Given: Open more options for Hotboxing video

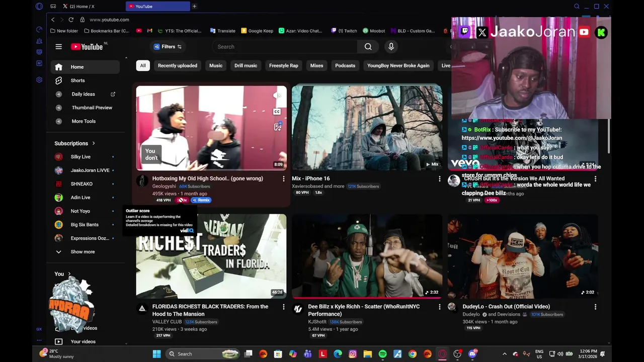Looking at the screenshot, I should click(283, 178).
